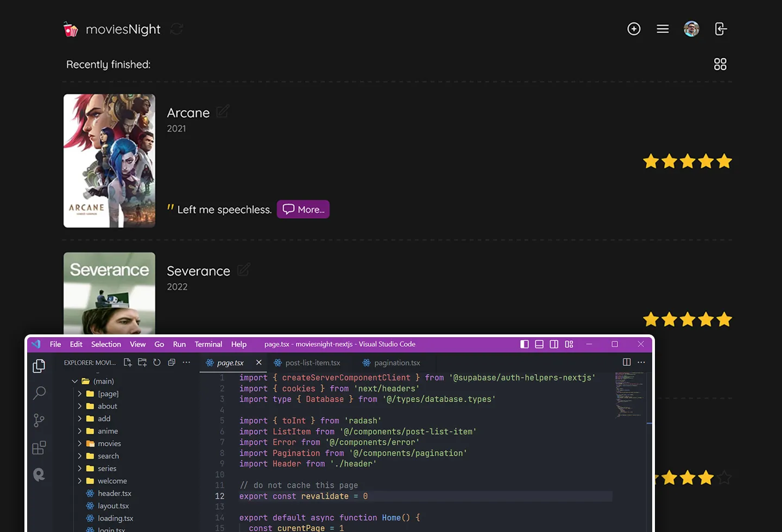Toggle primary sidebar layout icon in title bar
Image resolution: width=782 pixels, height=532 pixels.
525,344
